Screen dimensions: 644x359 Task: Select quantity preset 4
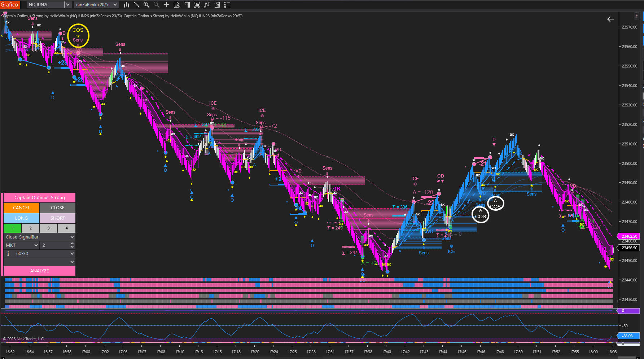(67, 228)
